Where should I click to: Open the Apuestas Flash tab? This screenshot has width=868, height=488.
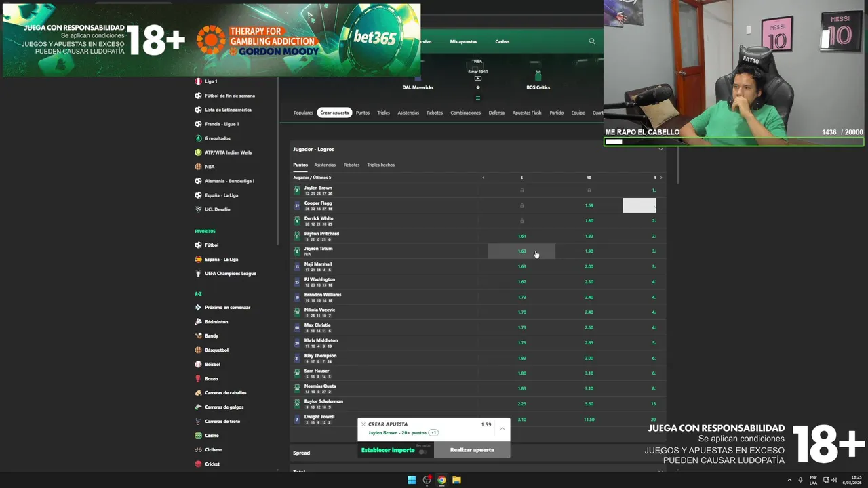tap(527, 113)
